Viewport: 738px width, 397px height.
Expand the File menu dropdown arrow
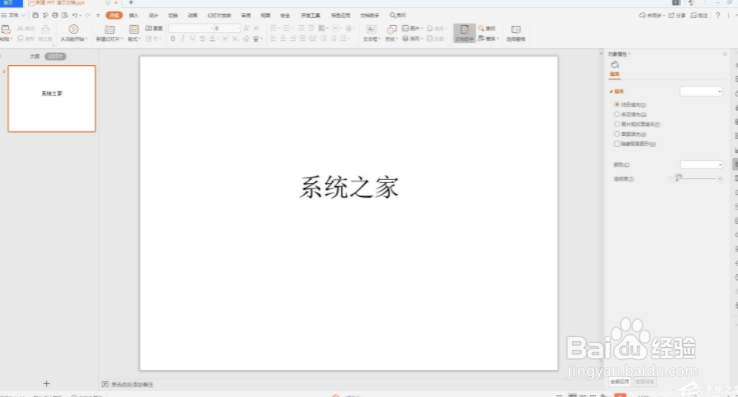(23, 16)
